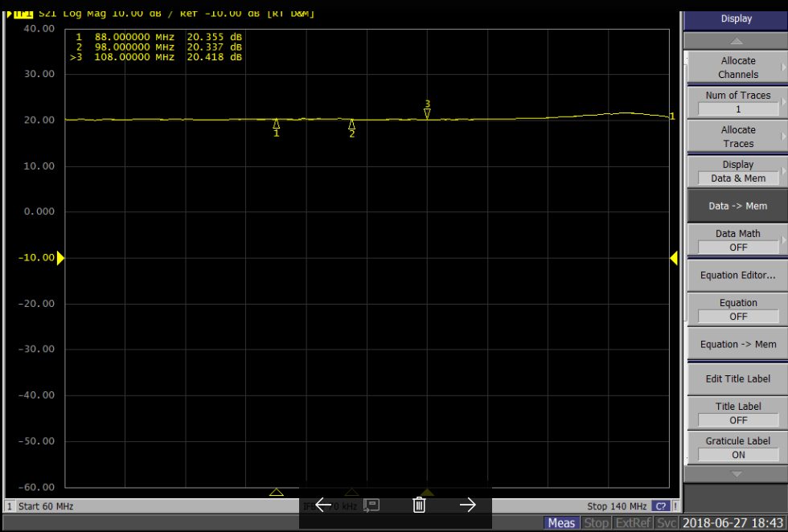Select marker 2 readout 98.000000 MHz
The width and height of the screenshot is (788, 532).
(x=134, y=47)
